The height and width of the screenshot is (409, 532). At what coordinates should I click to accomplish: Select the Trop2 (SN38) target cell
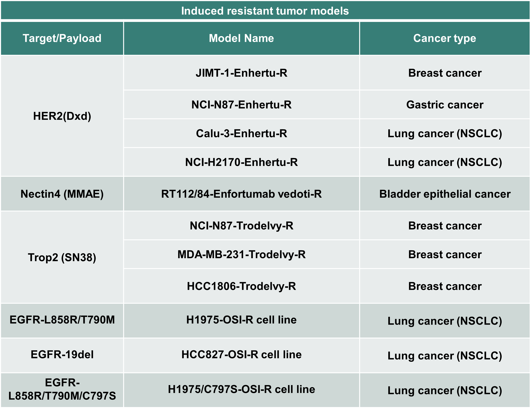[62, 257]
